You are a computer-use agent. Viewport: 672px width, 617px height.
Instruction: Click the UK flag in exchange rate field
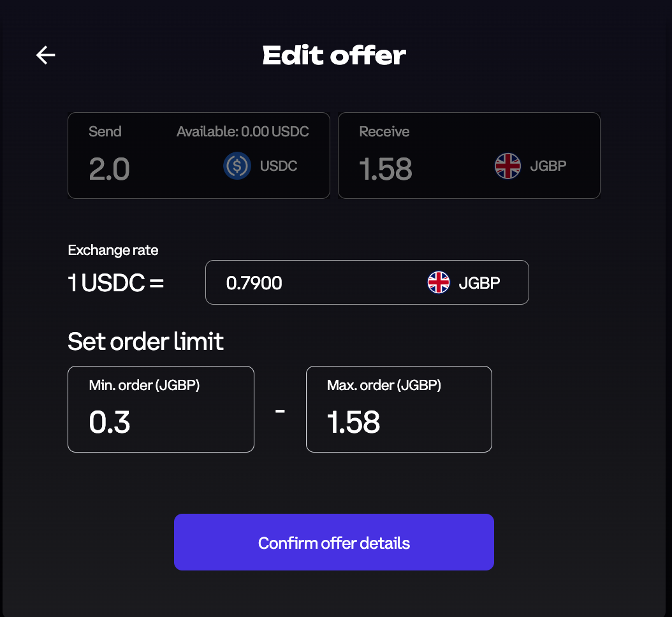click(439, 282)
